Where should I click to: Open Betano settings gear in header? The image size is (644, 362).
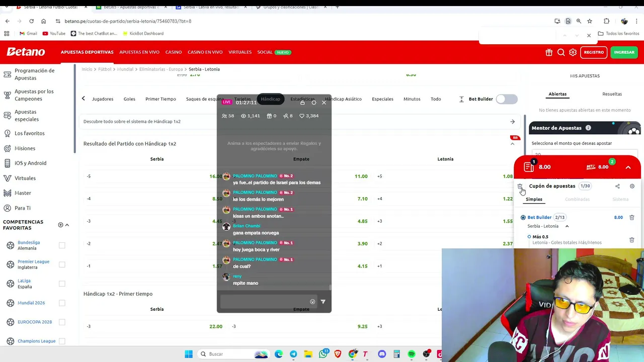coord(573,52)
